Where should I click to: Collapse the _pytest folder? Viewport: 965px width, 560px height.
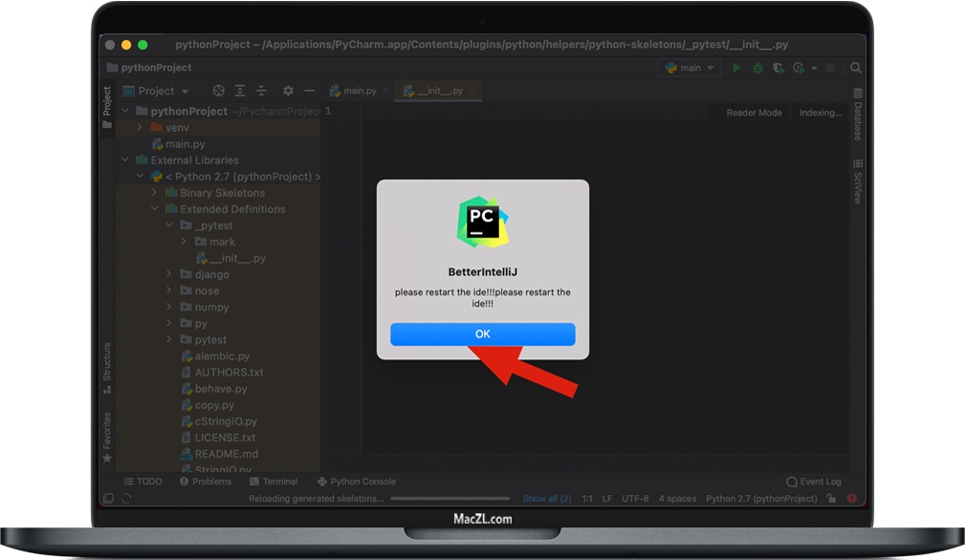point(169,225)
